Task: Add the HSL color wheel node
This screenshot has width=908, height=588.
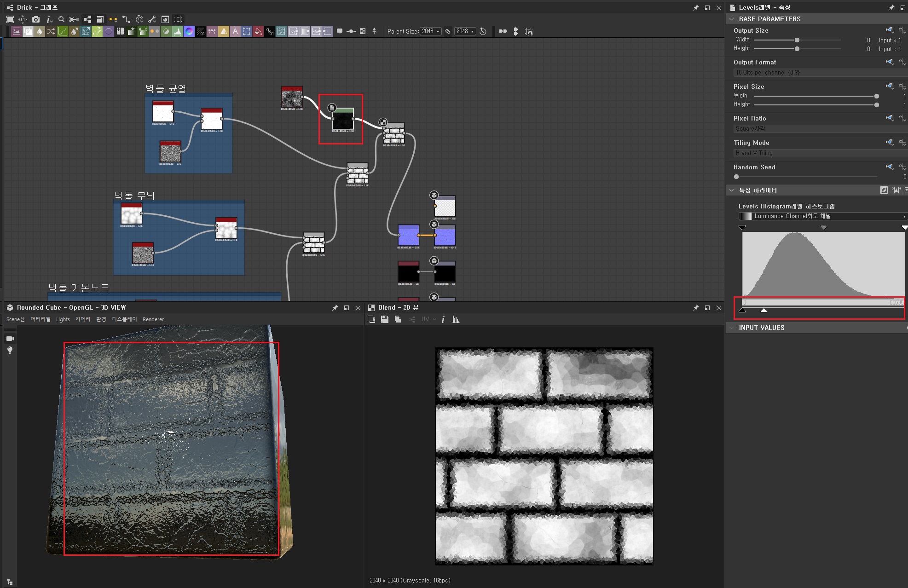Action: pos(189,31)
